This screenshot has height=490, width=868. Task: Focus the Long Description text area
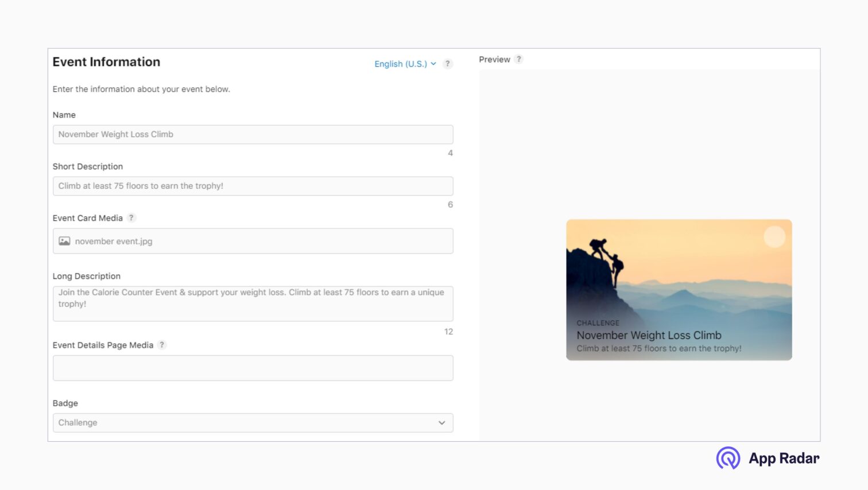pos(253,304)
